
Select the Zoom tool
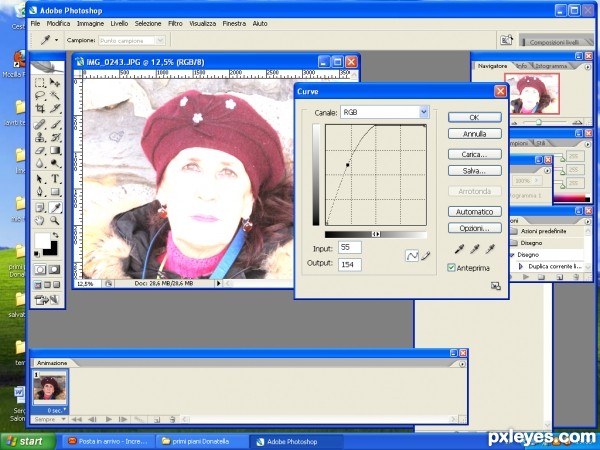[55, 220]
